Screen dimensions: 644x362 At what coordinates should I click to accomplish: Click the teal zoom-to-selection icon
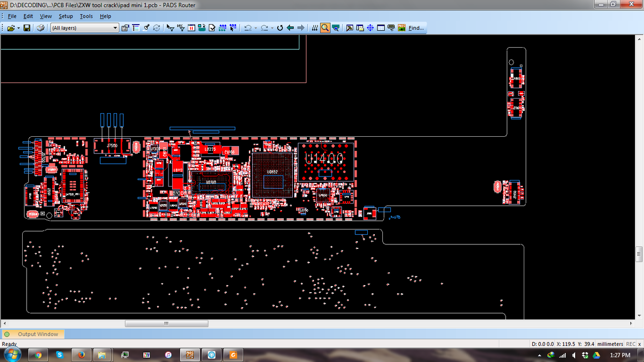[336, 28]
